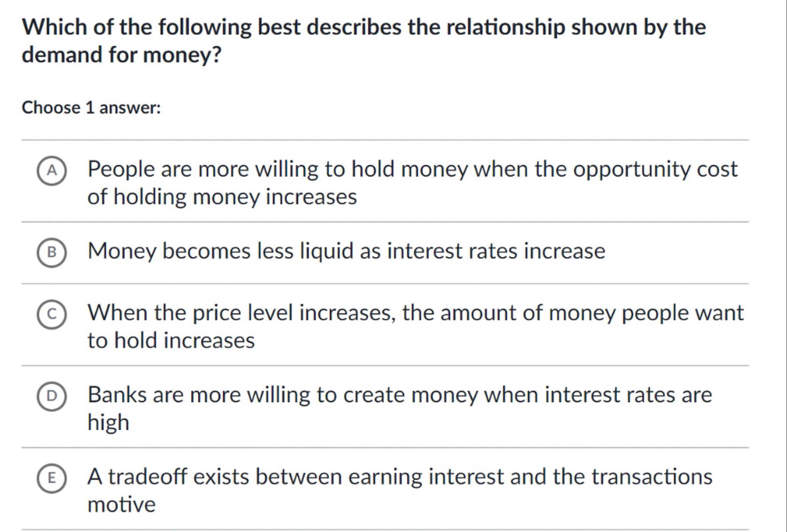The height and width of the screenshot is (532, 787).
Task: Select radio button E
Action: [51, 478]
